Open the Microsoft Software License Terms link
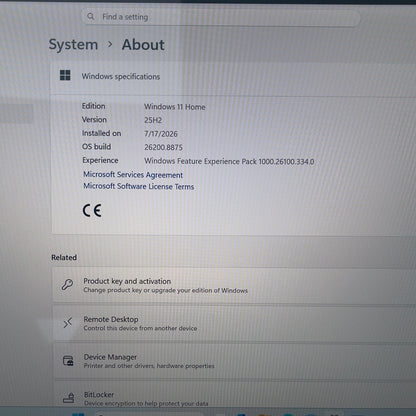416x416 pixels. 139,186
